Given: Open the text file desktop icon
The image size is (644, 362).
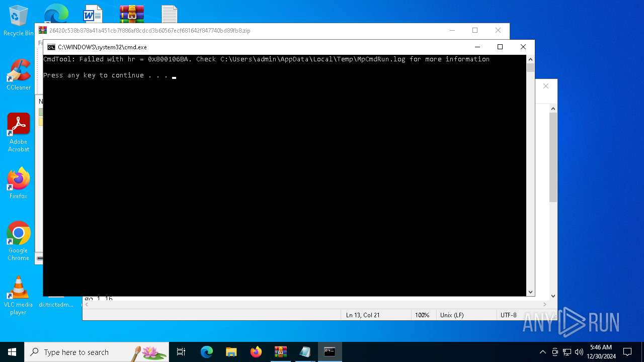Looking at the screenshot, I should pos(170,14).
